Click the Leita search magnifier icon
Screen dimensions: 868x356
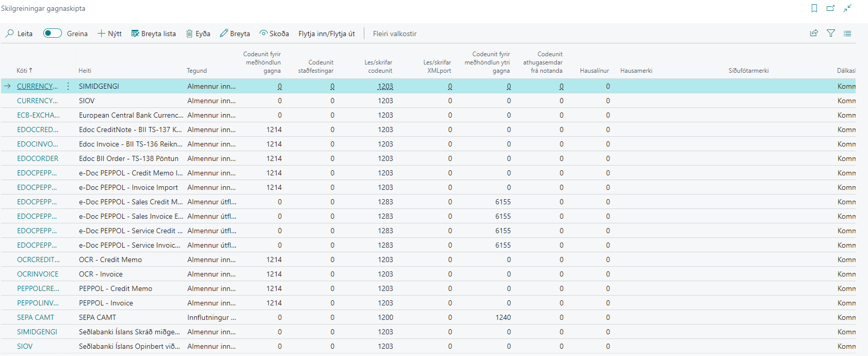(10, 34)
